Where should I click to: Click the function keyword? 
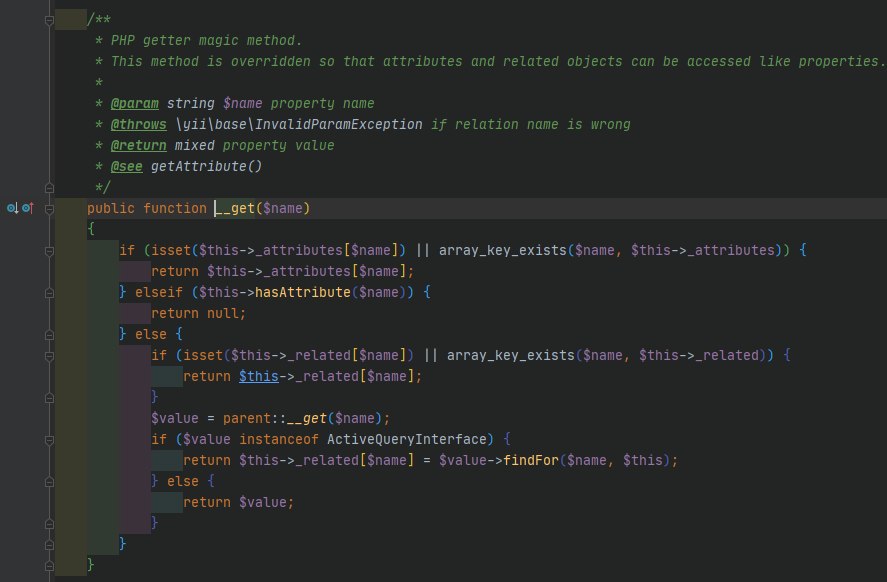(175, 209)
